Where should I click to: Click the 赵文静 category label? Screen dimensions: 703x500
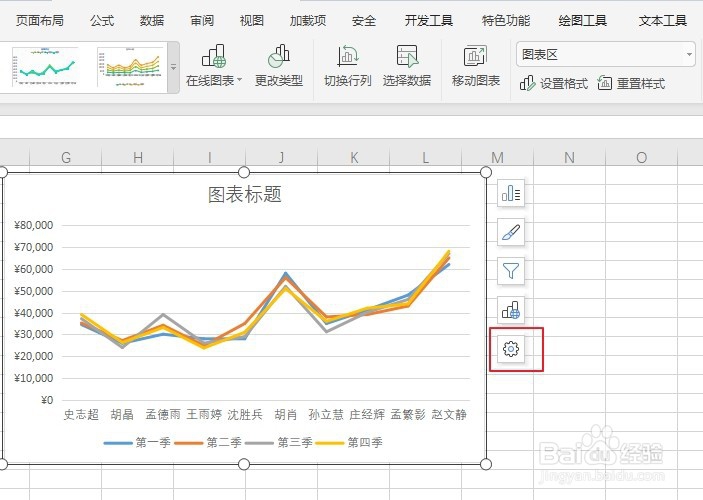click(x=449, y=414)
